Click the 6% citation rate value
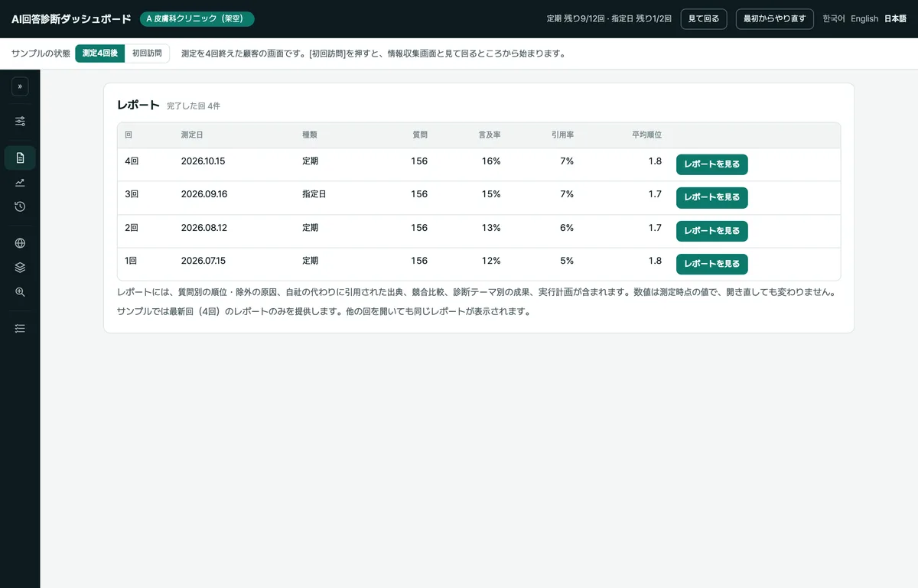Image resolution: width=918 pixels, height=588 pixels. tap(567, 228)
